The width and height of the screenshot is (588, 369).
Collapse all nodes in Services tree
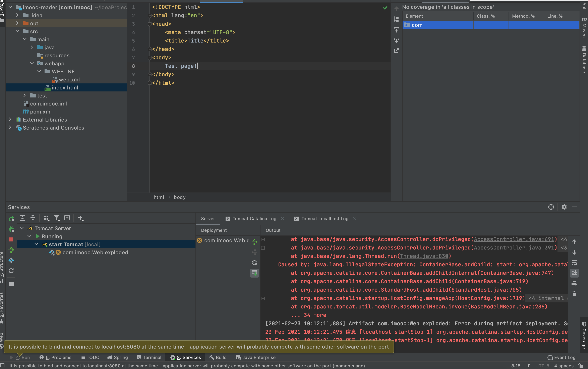click(x=33, y=218)
